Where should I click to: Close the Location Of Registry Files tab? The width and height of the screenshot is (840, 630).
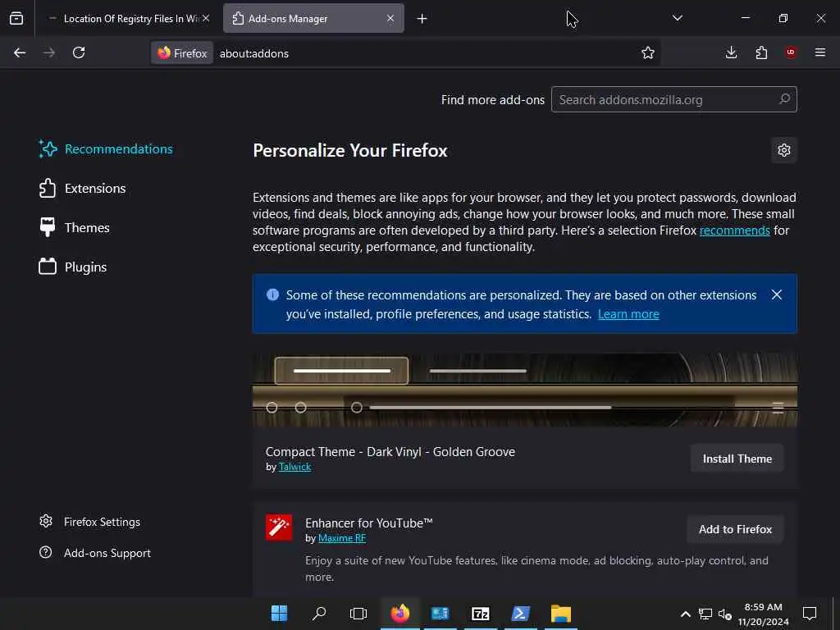(x=206, y=18)
